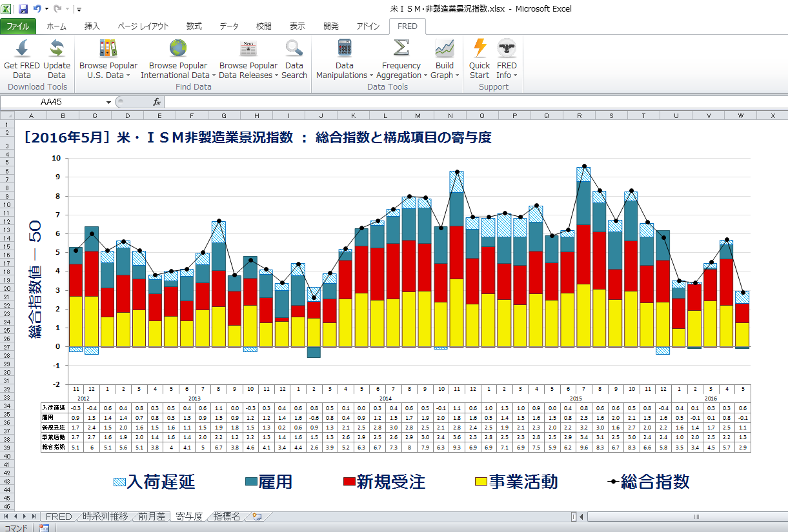Click the Update Data icon
This screenshot has width=788, height=532.
click(x=57, y=49)
